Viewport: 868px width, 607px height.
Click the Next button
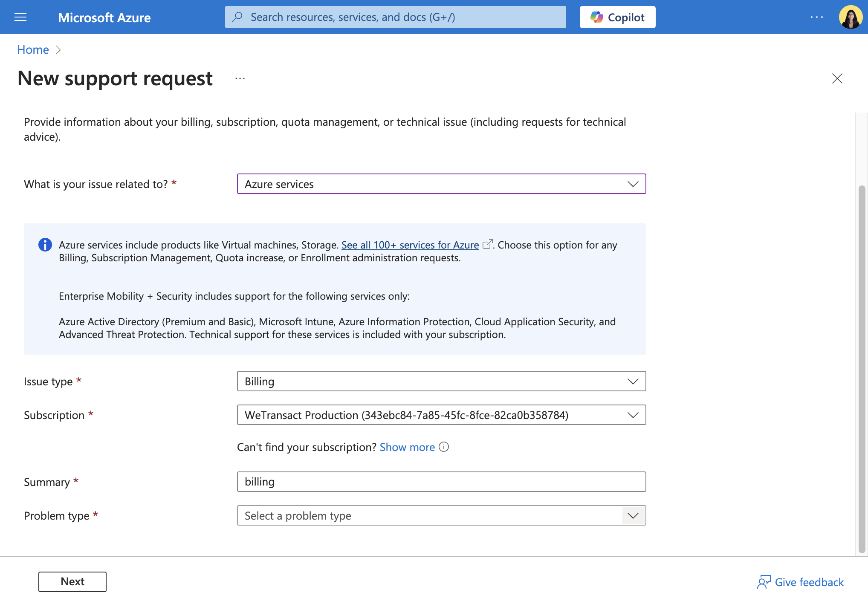[72, 581]
